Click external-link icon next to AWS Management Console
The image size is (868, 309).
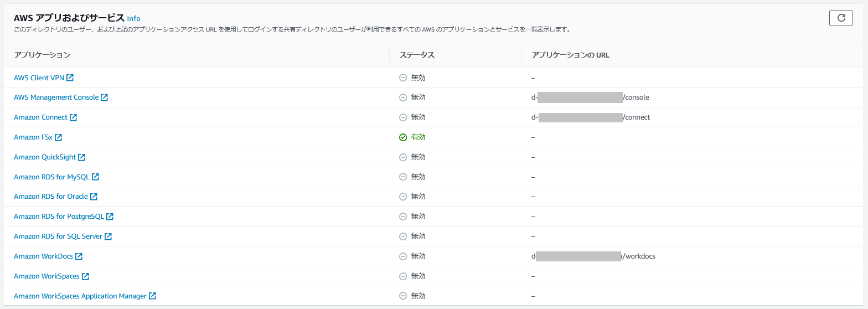pyautogui.click(x=105, y=97)
